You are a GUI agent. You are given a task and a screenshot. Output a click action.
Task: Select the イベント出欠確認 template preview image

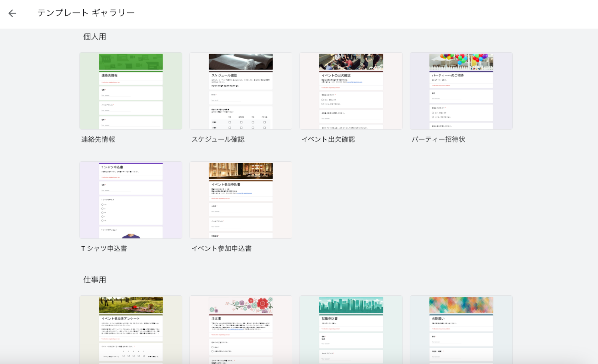point(351,91)
